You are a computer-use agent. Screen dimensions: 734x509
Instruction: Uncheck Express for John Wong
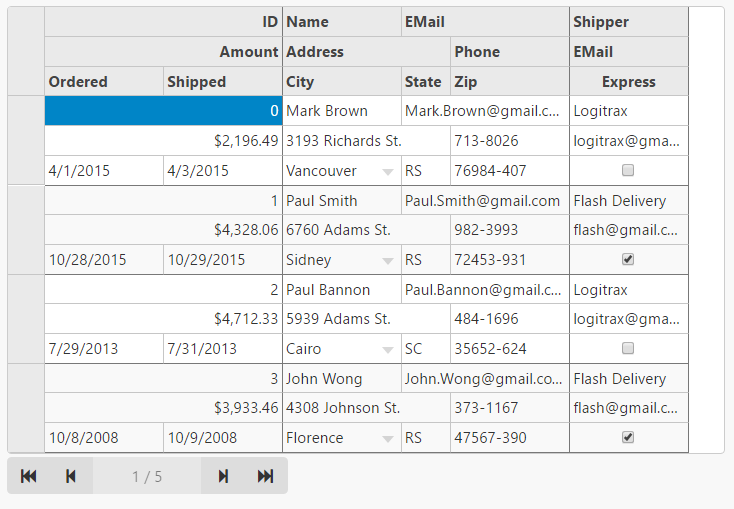click(x=628, y=438)
